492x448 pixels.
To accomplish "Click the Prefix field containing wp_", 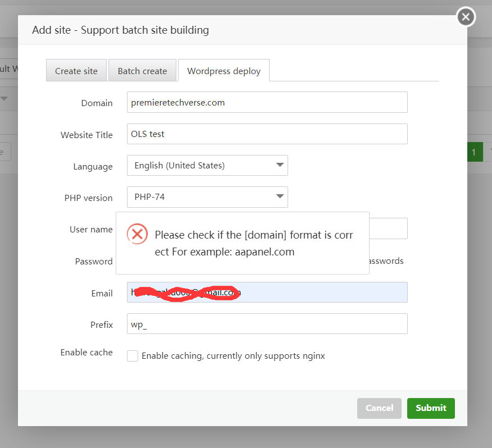I will pyautogui.click(x=267, y=324).
